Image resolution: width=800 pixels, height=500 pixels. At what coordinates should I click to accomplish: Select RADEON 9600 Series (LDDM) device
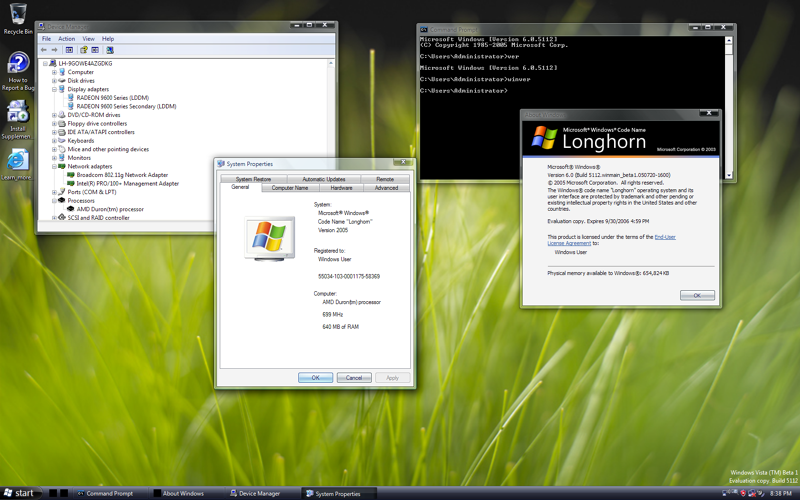click(x=112, y=97)
